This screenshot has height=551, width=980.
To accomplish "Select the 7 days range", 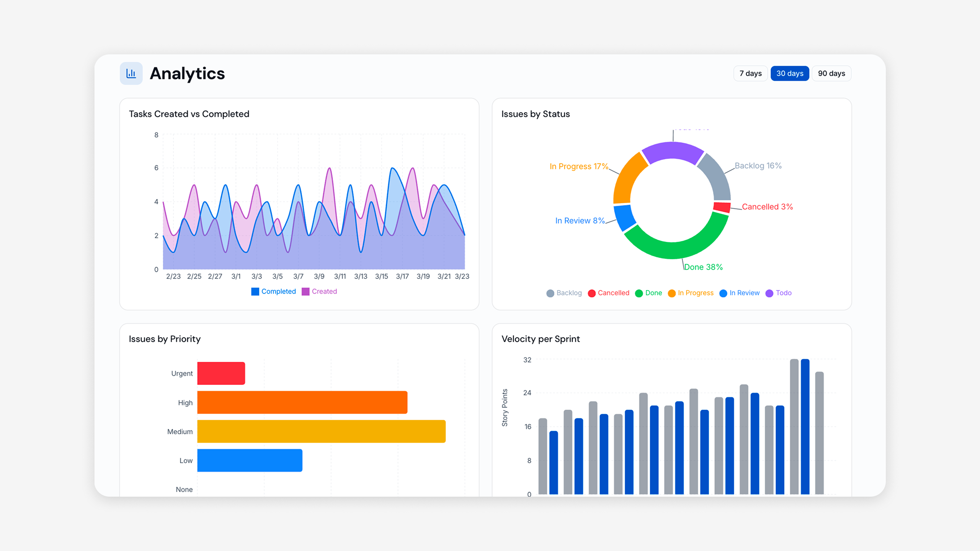I will pyautogui.click(x=750, y=73).
